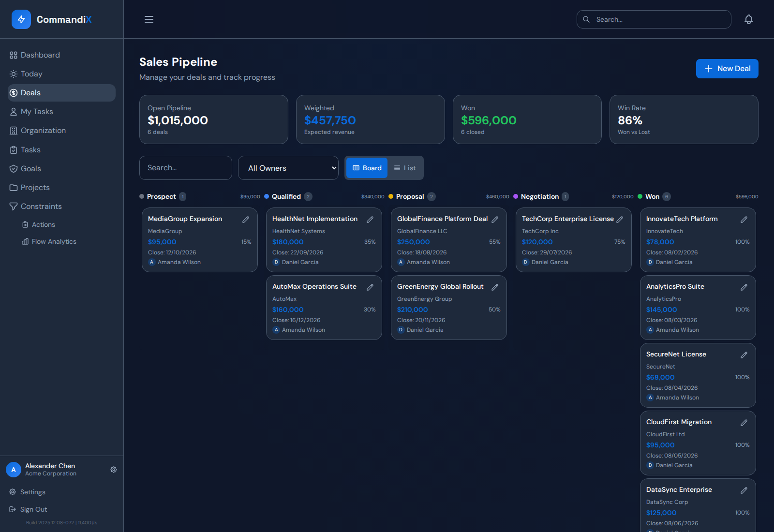Click the Sign Out label
The width and height of the screenshot is (774, 532).
[x=34, y=509]
